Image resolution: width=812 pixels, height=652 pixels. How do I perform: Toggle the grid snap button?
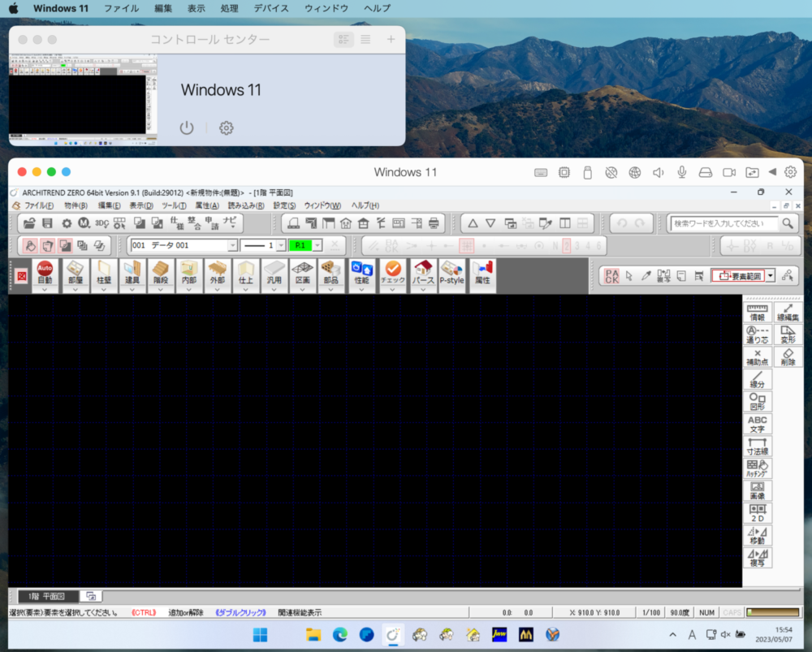467,246
